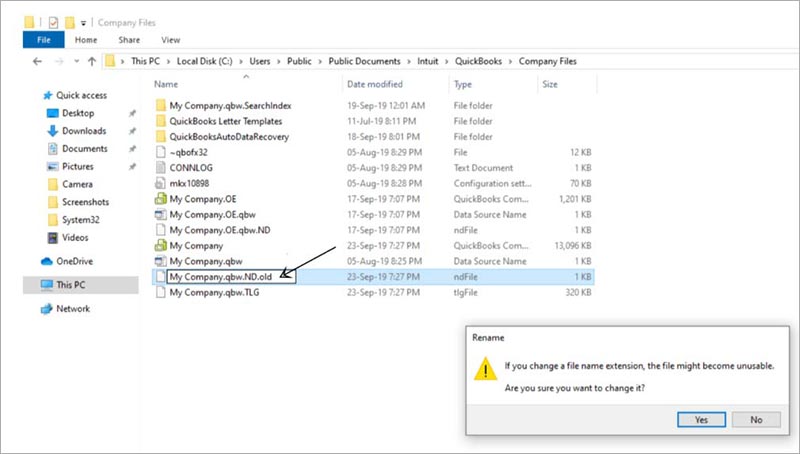Switch to the View ribbon tab

point(170,40)
